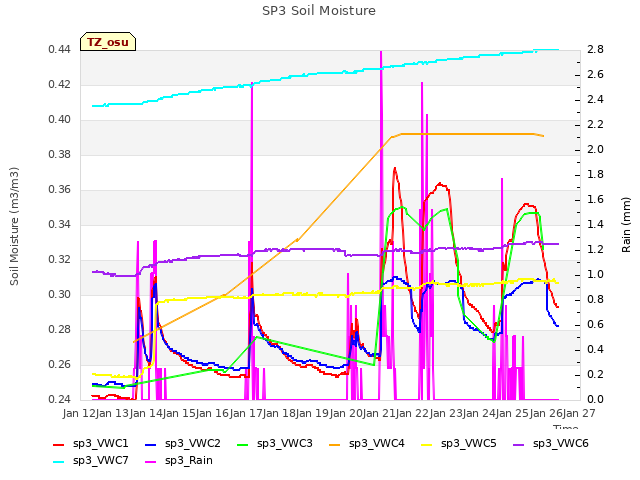Click the sp3_VWC7 cyan legend swatch
The height and width of the screenshot is (480, 640).
click(x=59, y=462)
